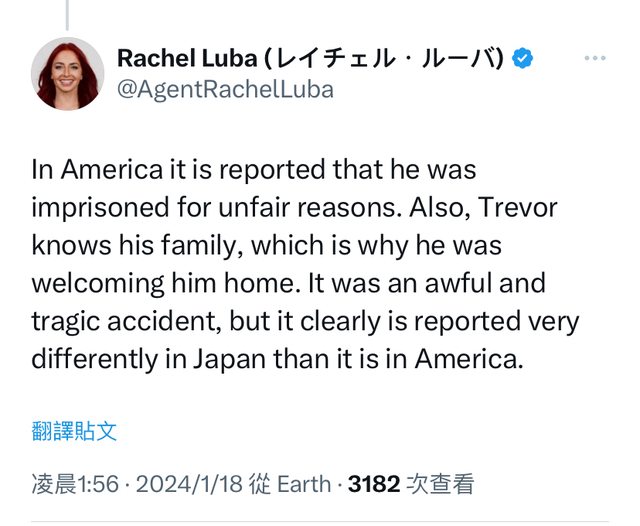Click the 凌晨1:56 post timestamp

[75, 485]
